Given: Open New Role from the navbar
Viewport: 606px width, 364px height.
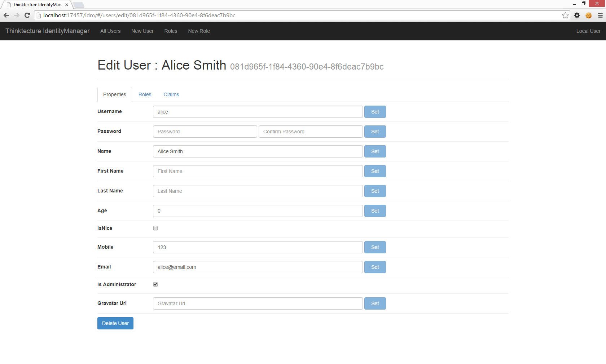Looking at the screenshot, I should point(199,31).
